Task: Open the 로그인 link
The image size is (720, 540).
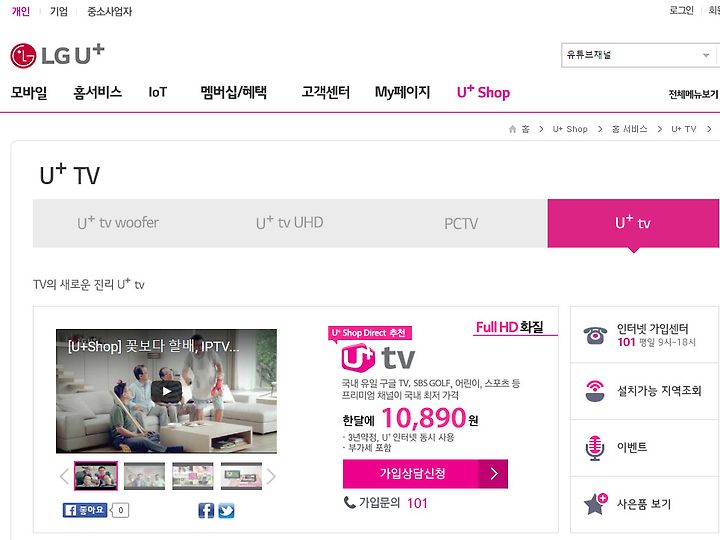Action: (681, 11)
